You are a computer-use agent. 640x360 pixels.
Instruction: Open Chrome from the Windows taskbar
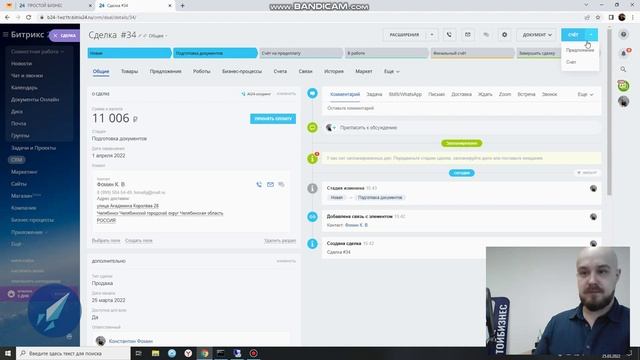[204, 353]
